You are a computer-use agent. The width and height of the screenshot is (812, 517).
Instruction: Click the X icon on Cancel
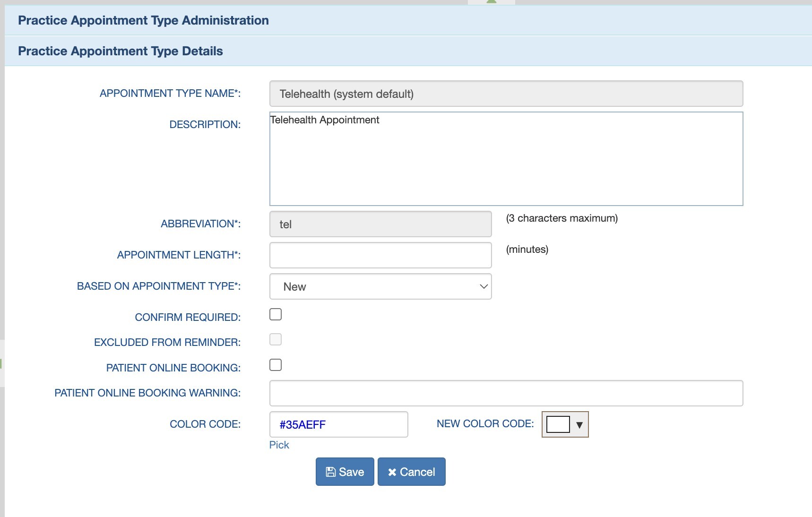392,472
